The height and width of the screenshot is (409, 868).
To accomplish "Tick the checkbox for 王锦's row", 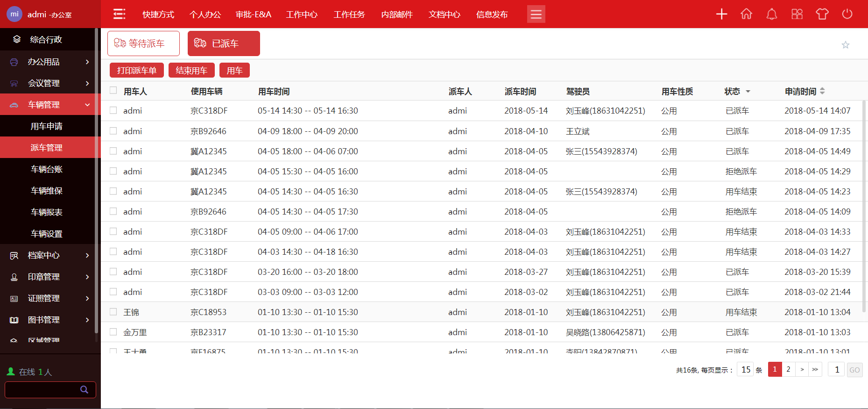I will point(113,312).
